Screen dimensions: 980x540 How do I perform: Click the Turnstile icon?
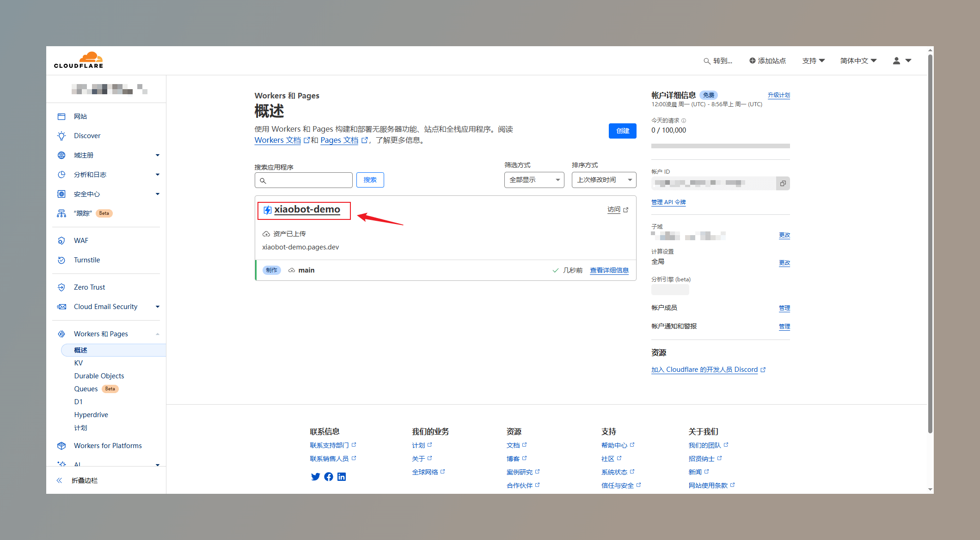(61, 260)
